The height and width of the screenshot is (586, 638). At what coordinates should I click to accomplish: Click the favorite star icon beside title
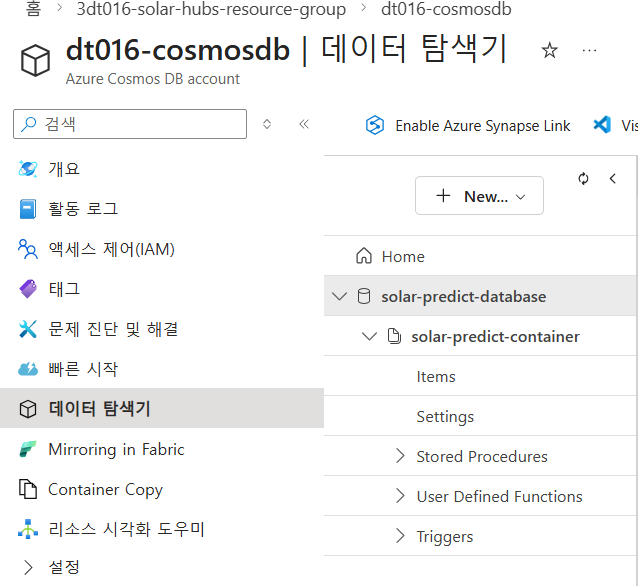pos(549,51)
